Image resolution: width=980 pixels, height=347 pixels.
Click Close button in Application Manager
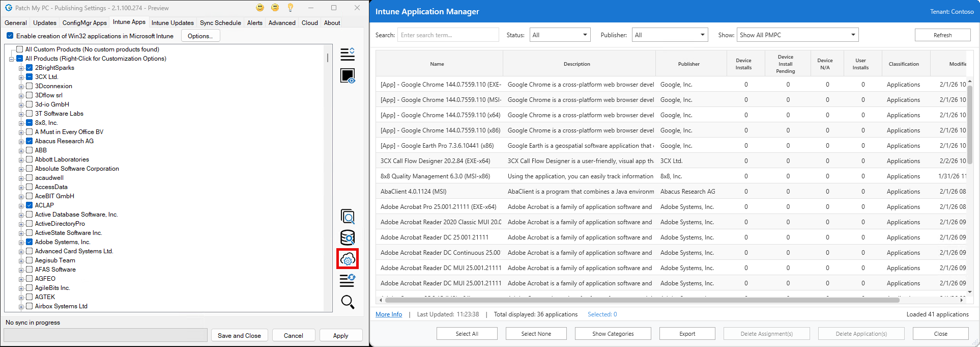tap(940, 334)
